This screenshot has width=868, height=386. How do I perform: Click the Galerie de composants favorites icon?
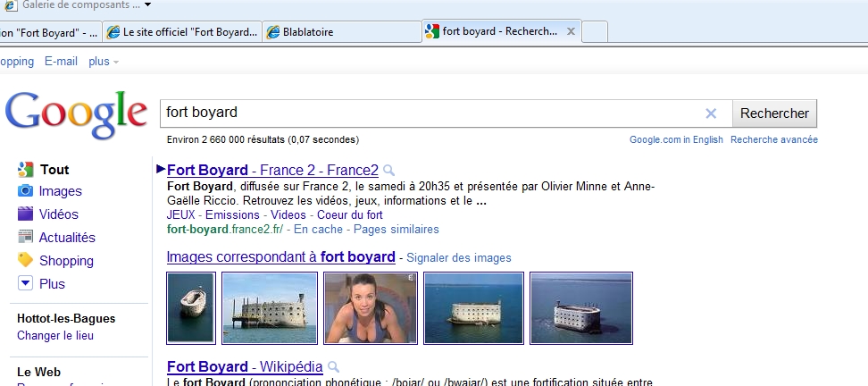coord(11,5)
